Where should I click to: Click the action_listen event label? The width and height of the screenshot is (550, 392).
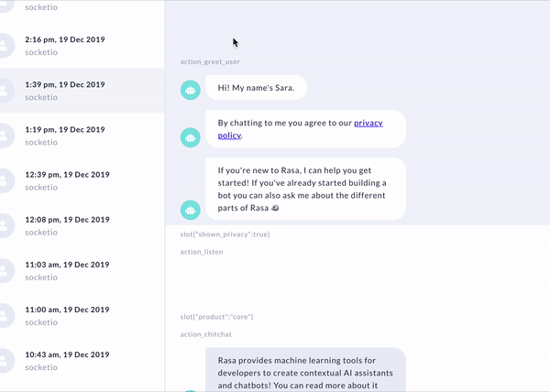pos(202,252)
